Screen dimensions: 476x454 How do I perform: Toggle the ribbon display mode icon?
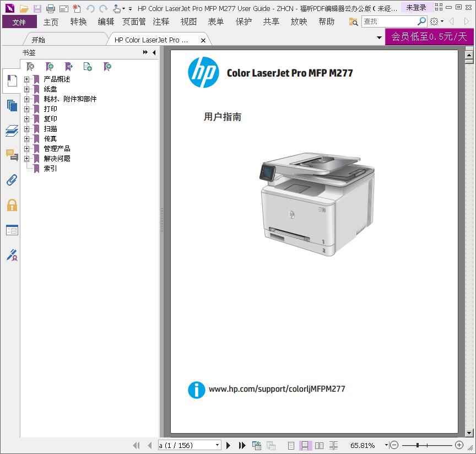point(439,7)
